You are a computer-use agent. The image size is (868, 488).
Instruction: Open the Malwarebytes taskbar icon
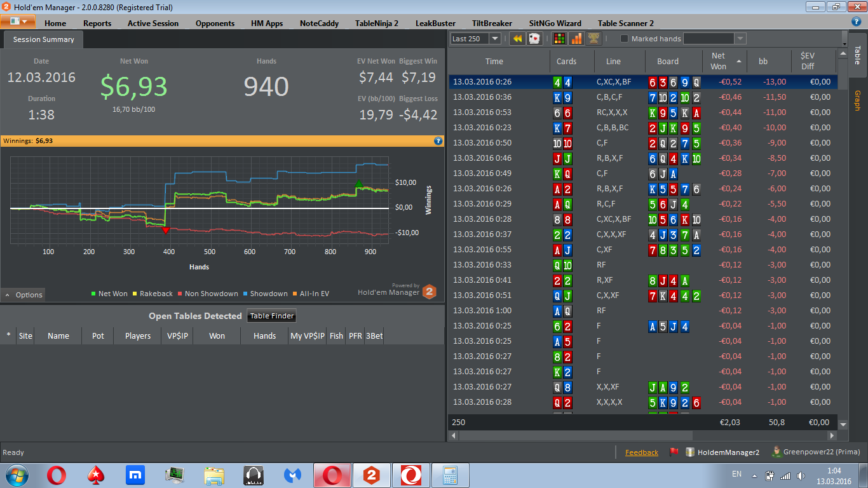293,475
